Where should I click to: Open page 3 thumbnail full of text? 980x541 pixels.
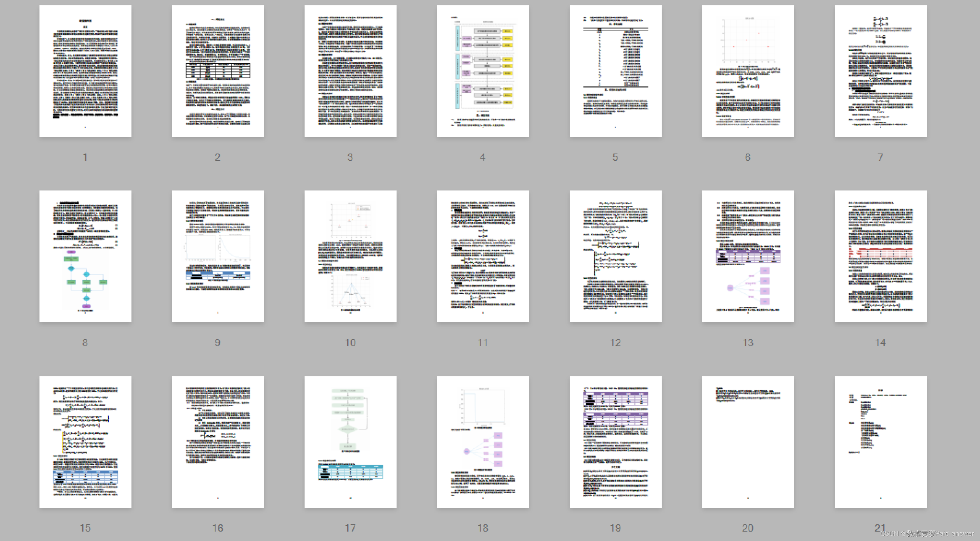[350, 71]
